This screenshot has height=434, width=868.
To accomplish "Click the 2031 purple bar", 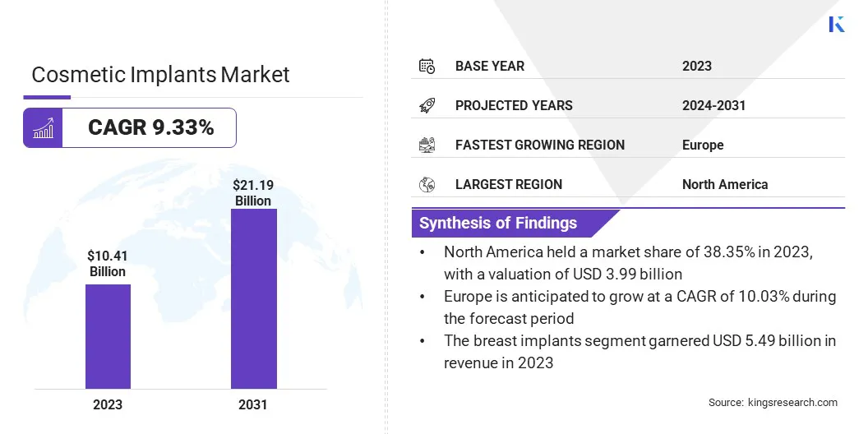I will (253, 298).
